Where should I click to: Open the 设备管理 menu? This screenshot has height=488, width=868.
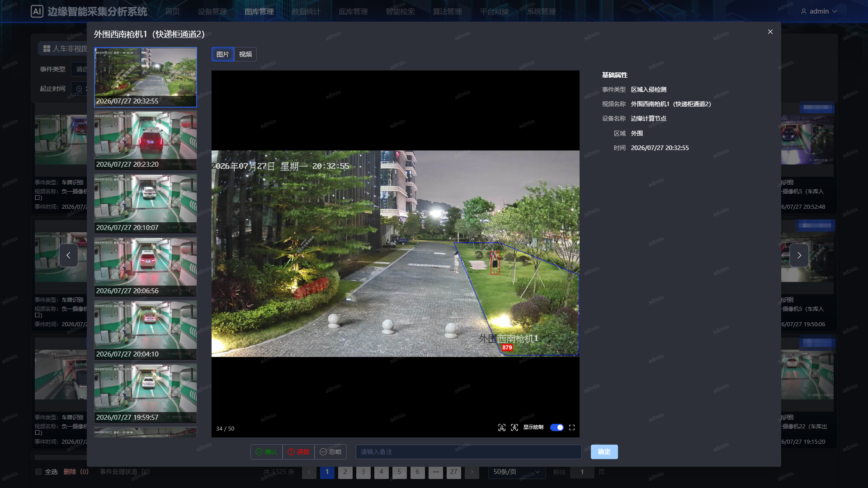(212, 11)
